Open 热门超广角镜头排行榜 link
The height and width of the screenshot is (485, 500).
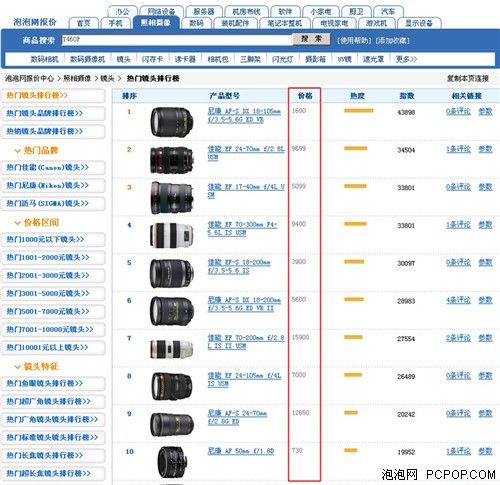[53, 401]
